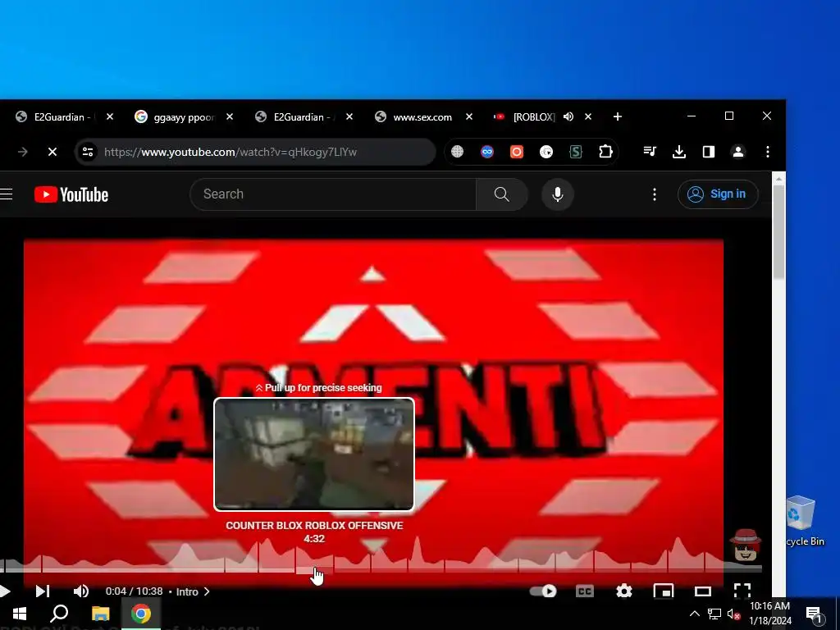Click the orange circle extension icon
The height and width of the screenshot is (630, 840).
pyautogui.click(x=517, y=152)
